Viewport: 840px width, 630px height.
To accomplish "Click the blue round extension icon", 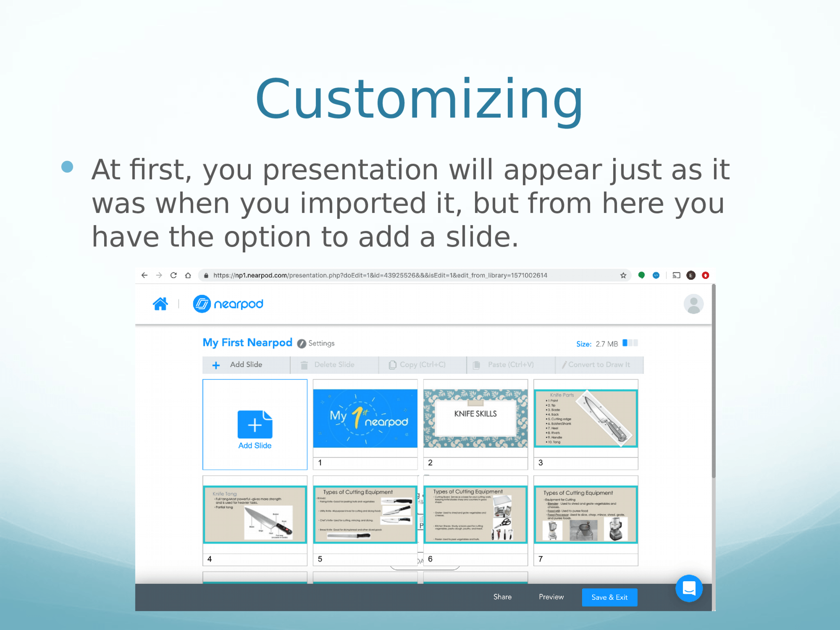I will pyautogui.click(x=656, y=275).
